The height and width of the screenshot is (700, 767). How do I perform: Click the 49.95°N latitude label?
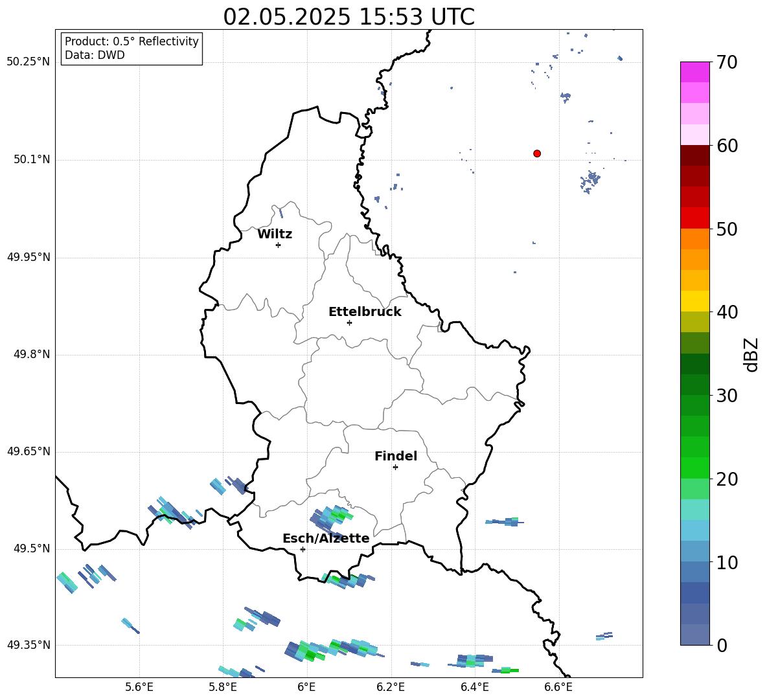[x=29, y=256]
